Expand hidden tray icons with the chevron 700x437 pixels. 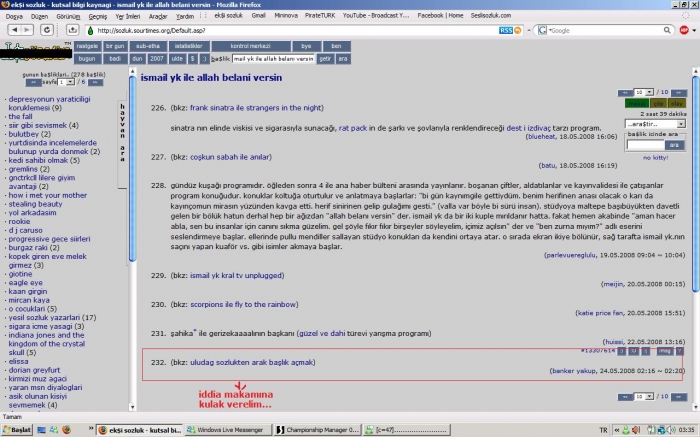click(x=617, y=430)
